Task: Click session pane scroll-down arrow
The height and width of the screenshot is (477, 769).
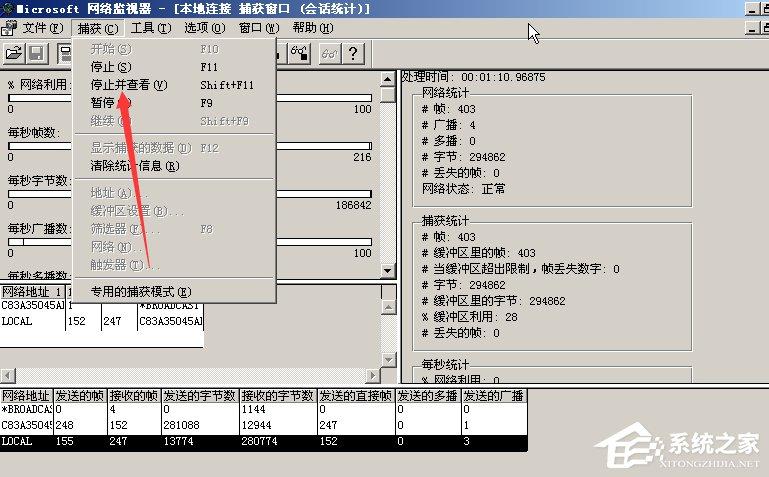Action: coord(388,359)
